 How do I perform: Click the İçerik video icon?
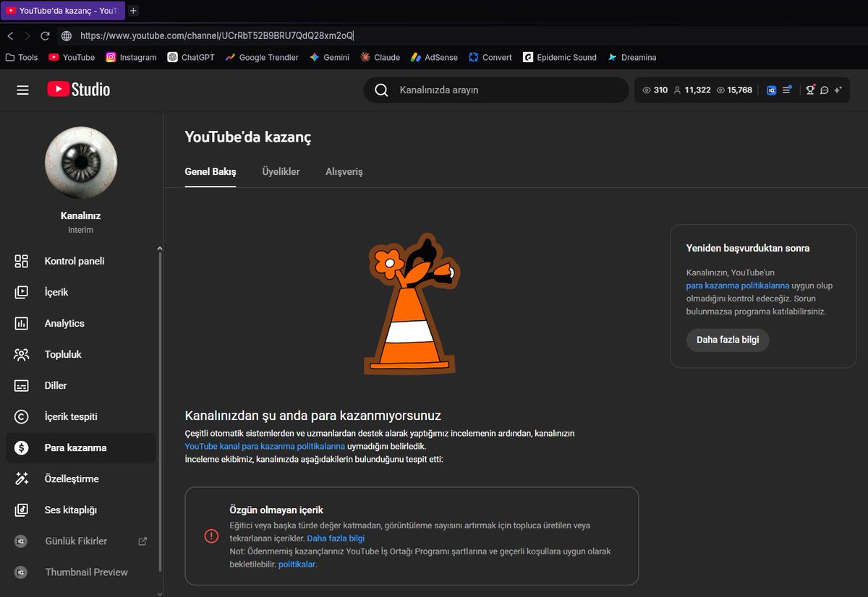[22, 292]
